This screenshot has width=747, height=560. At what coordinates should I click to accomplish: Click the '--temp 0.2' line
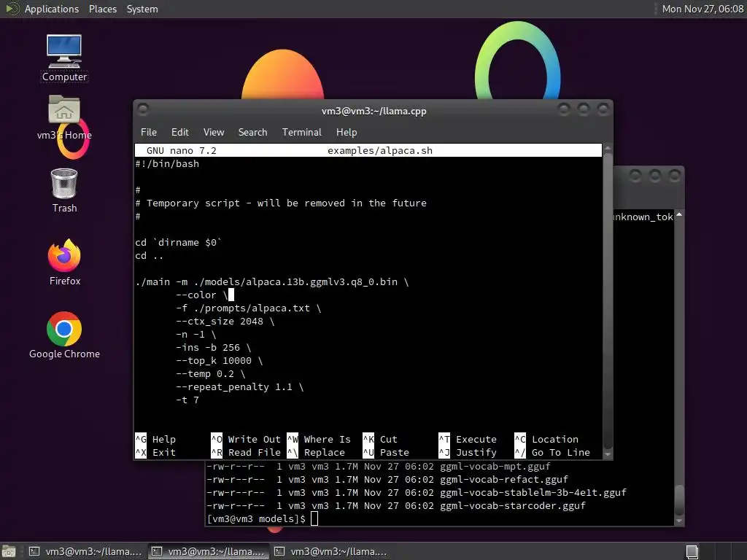[211, 374]
